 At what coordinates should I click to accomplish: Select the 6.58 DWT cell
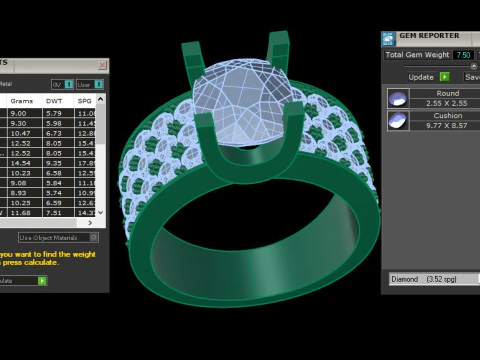[58, 173]
